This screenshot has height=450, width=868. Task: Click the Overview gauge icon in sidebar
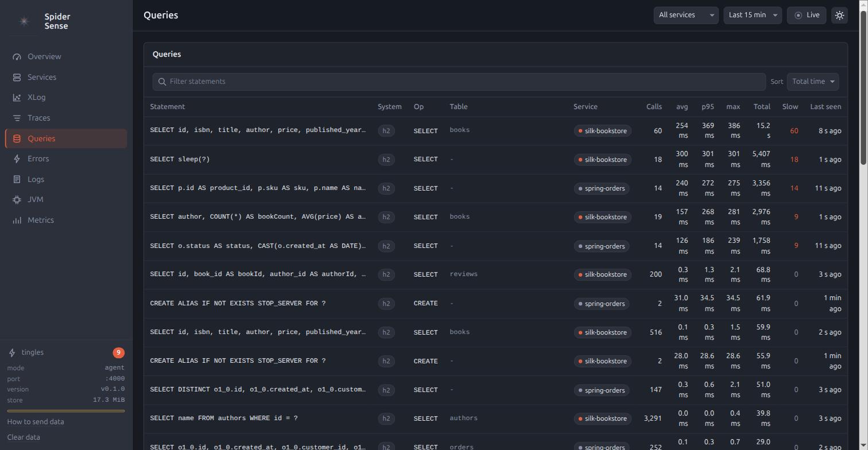pos(17,57)
